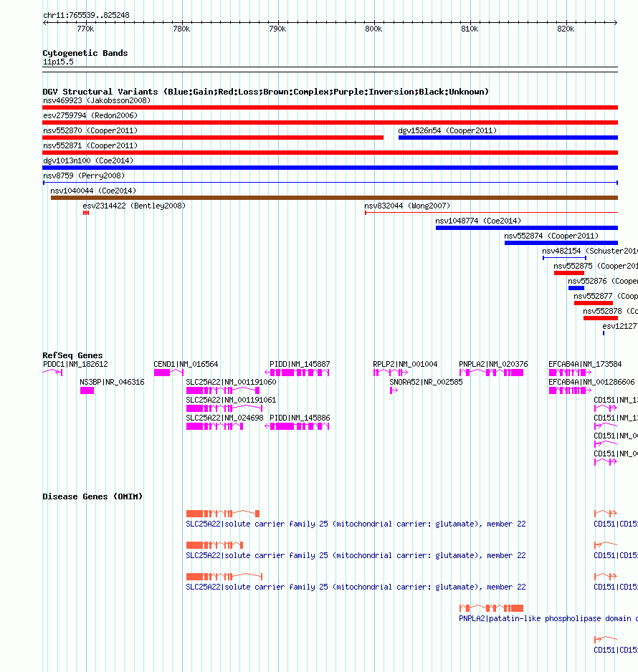Click the Cytogenetic Bands track title

(85, 53)
